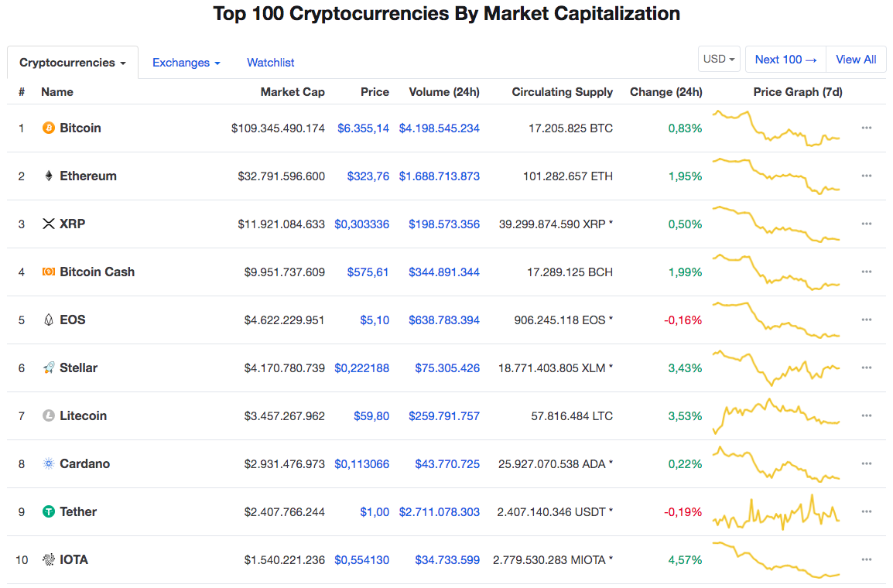Open the Cryptocurrencies dropdown tab
The width and height of the screenshot is (893, 588).
coord(72,63)
